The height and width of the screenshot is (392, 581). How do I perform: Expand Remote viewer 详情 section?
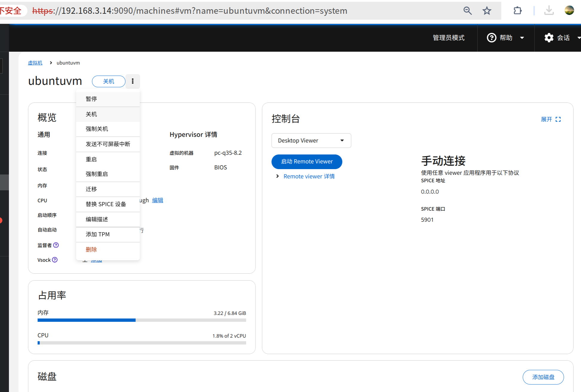click(x=305, y=176)
